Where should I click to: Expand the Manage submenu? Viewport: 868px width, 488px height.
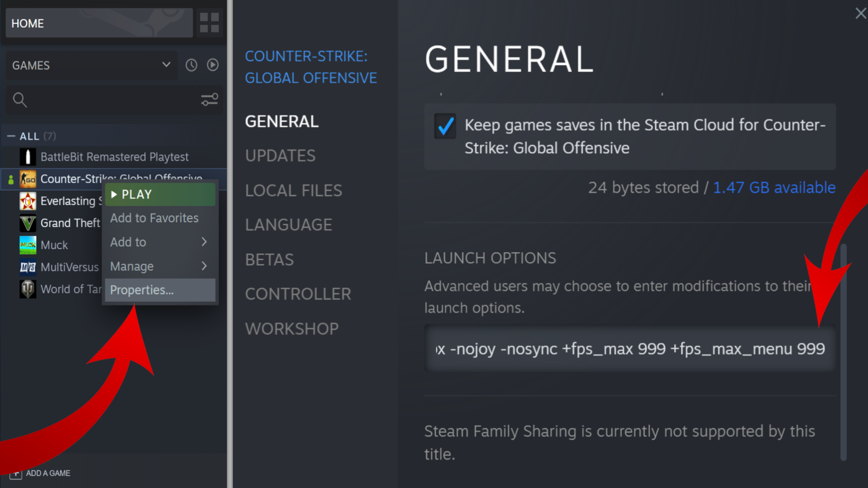pyautogui.click(x=159, y=266)
